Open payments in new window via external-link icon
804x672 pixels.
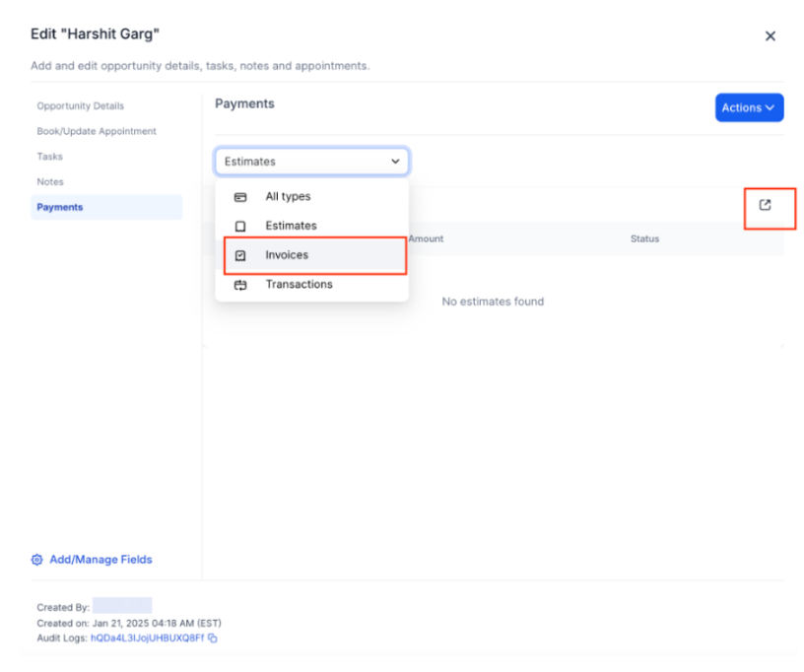pyautogui.click(x=766, y=205)
